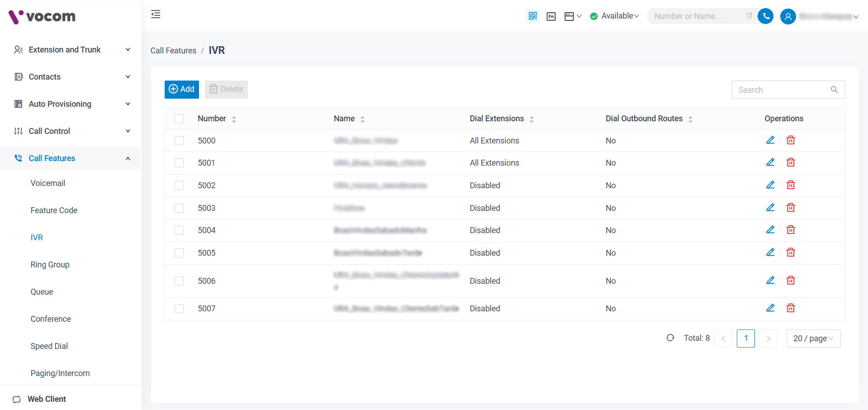Click the blue phone call button
Viewport: 868px width, 410px height.
click(x=765, y=16)
